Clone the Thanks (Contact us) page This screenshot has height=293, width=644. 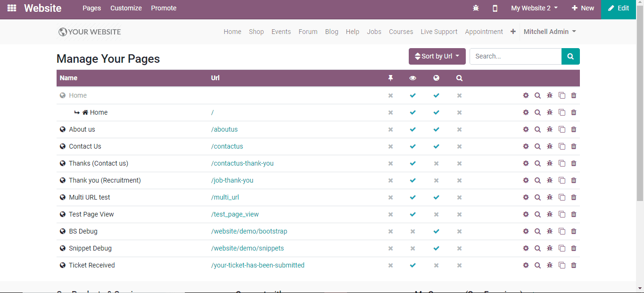561,163
